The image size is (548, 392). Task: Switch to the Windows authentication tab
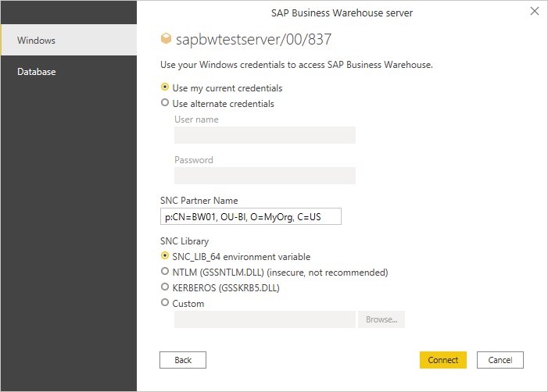69,40
